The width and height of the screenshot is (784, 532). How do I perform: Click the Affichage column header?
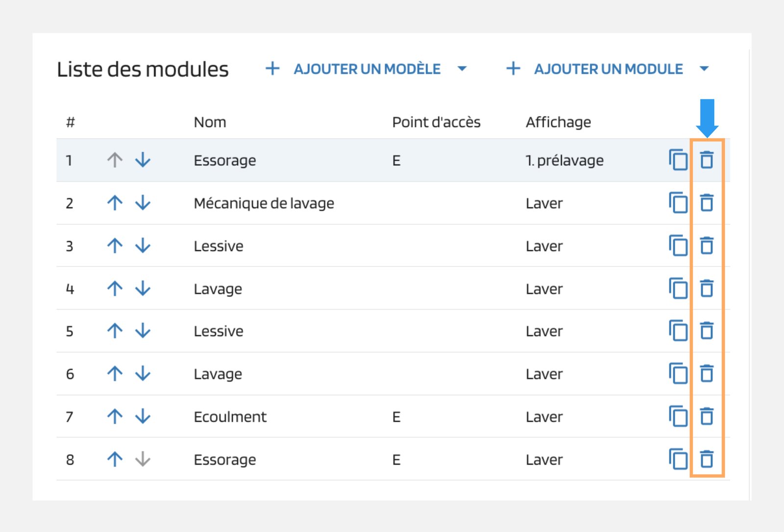pos(558,122)
